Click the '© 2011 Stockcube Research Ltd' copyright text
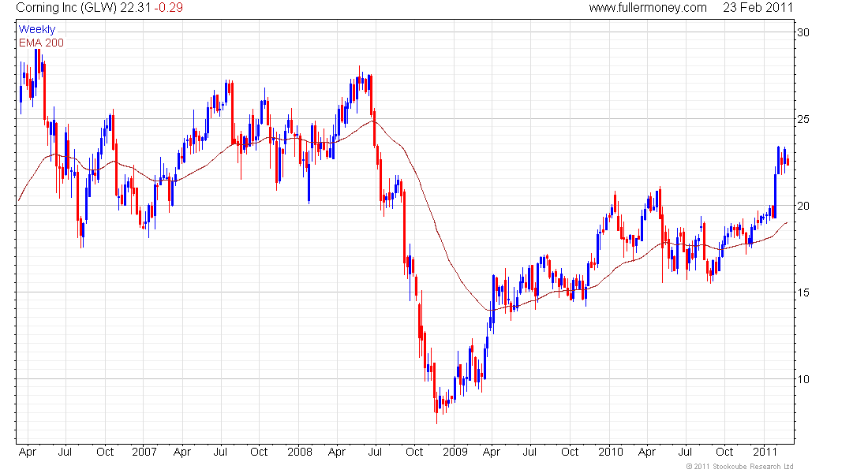The height and width of the screenshot is (473, 868). coord(739,467)
